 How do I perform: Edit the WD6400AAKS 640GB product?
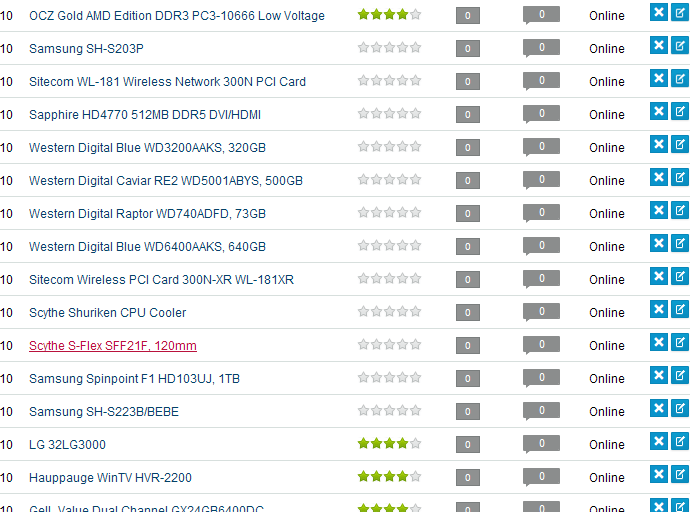click(x=680, y=243)
